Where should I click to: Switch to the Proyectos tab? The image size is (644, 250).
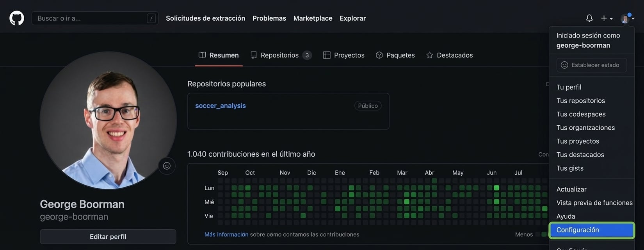344,55
